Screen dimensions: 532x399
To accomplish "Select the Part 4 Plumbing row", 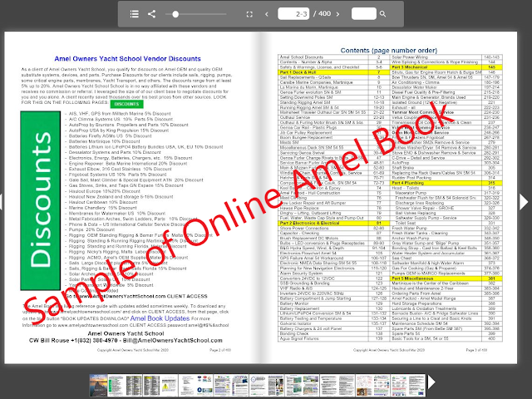I will (446, 183).
